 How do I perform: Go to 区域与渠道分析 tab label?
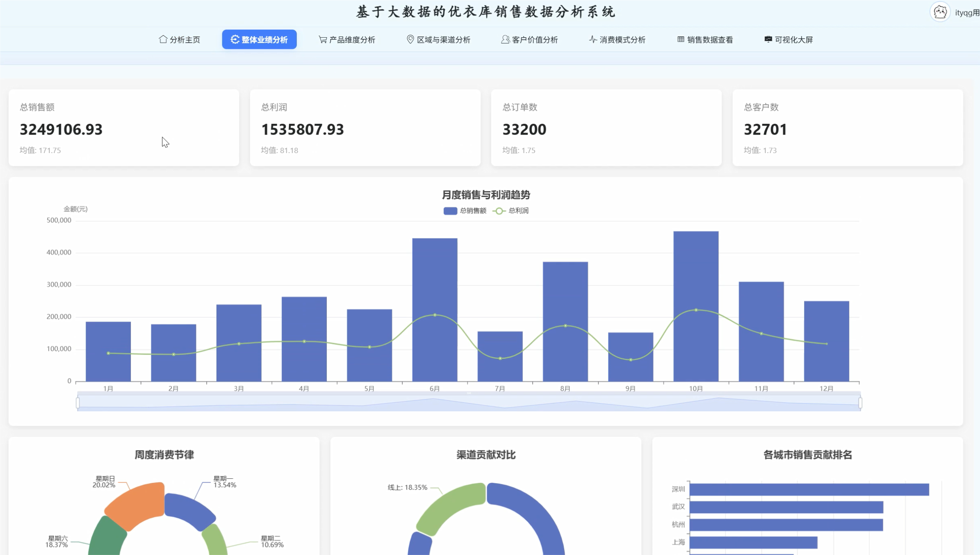click(x=444, y=40)
